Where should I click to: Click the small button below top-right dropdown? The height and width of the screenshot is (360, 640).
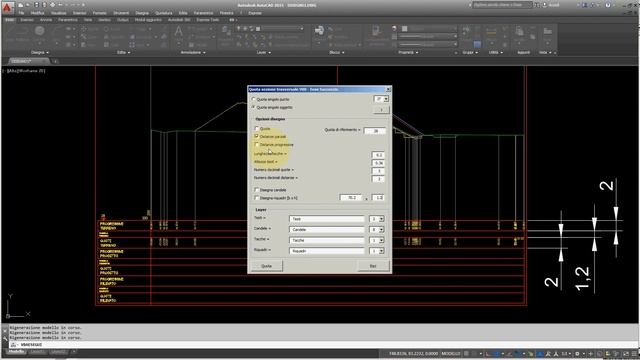(x=381, y=110)
